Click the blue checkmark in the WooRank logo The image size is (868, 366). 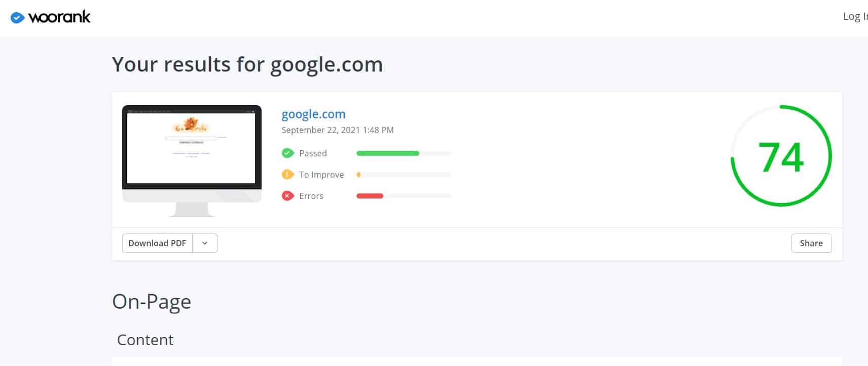coord(17,17)
